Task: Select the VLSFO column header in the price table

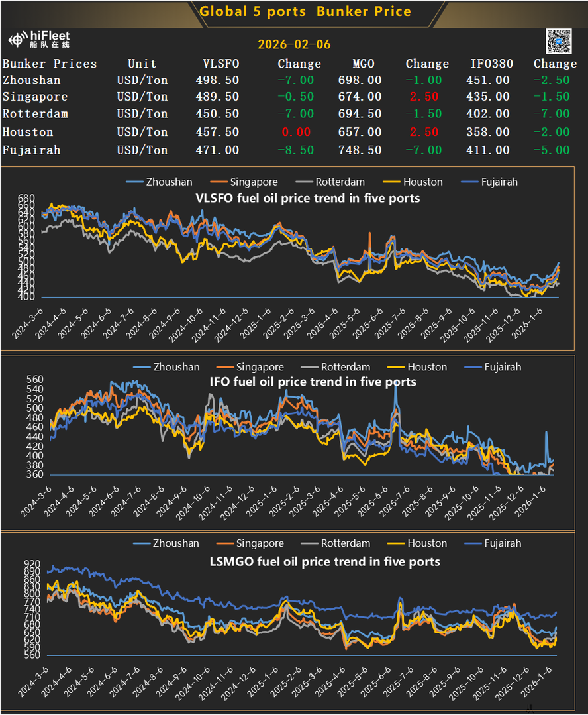Action: (220, 64)
